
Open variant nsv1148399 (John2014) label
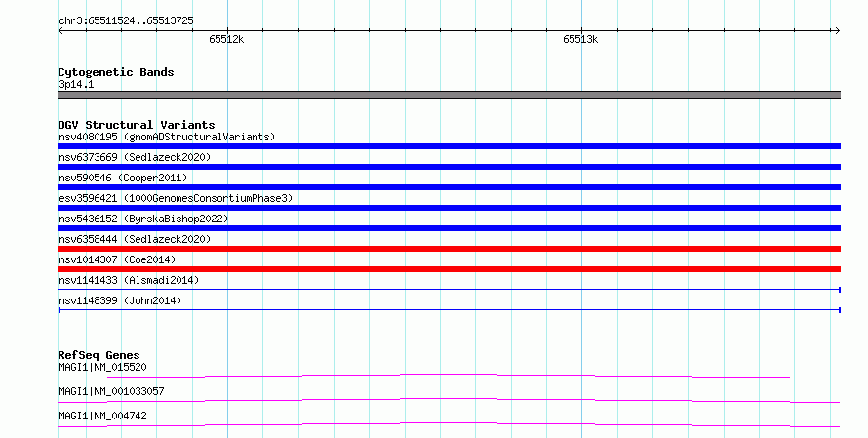click(120, 300)
